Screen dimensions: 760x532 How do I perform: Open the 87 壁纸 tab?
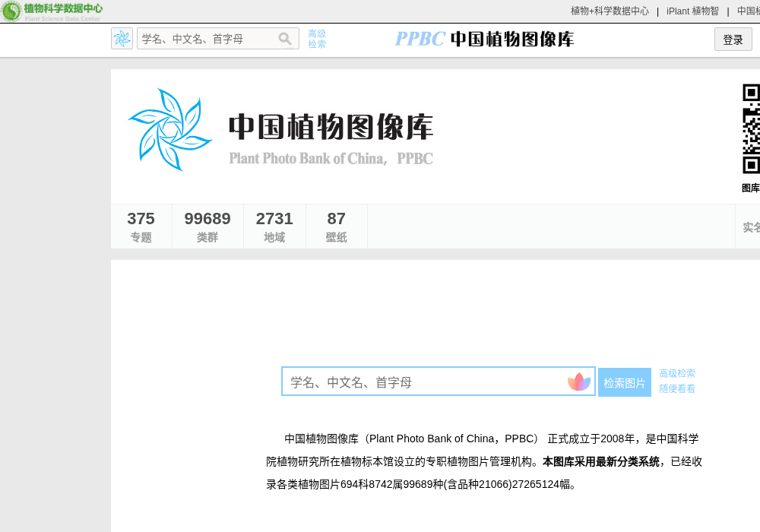click(337, 226)
